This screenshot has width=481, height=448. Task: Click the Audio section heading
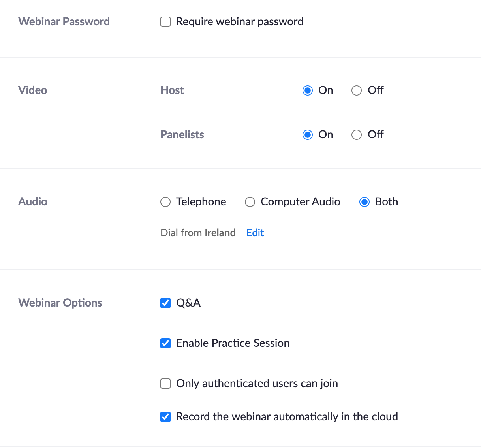(33, 202)
